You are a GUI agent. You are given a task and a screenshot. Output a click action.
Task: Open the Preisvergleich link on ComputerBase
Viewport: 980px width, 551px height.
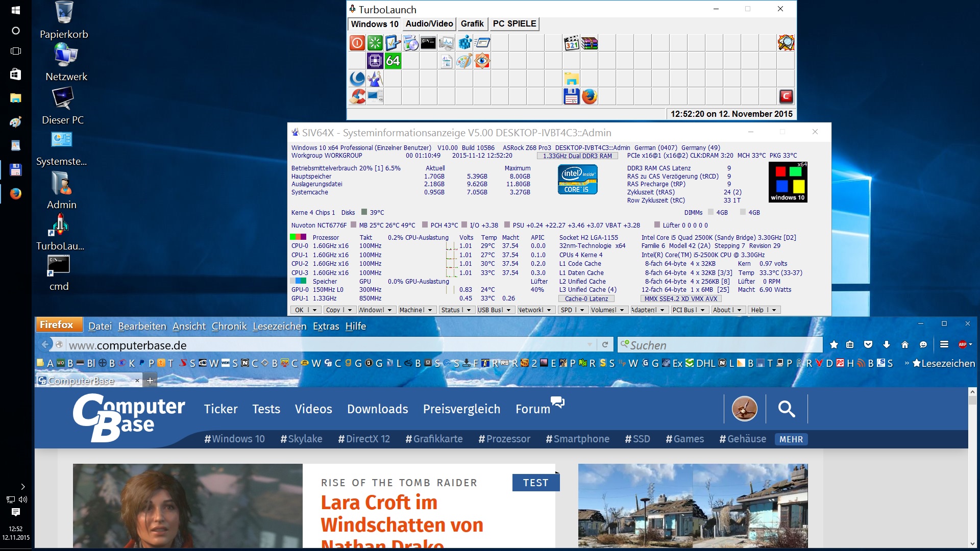(x=461, y=409)
